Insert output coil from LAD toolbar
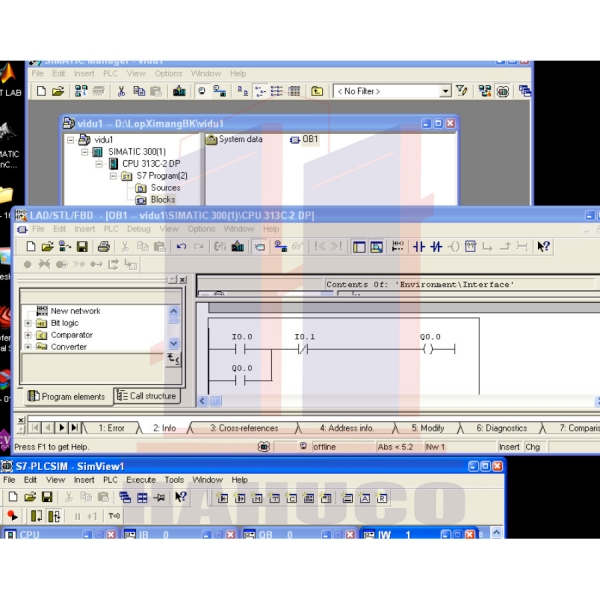This screenshot has height=600, width=600. click(x=453, y=246)
